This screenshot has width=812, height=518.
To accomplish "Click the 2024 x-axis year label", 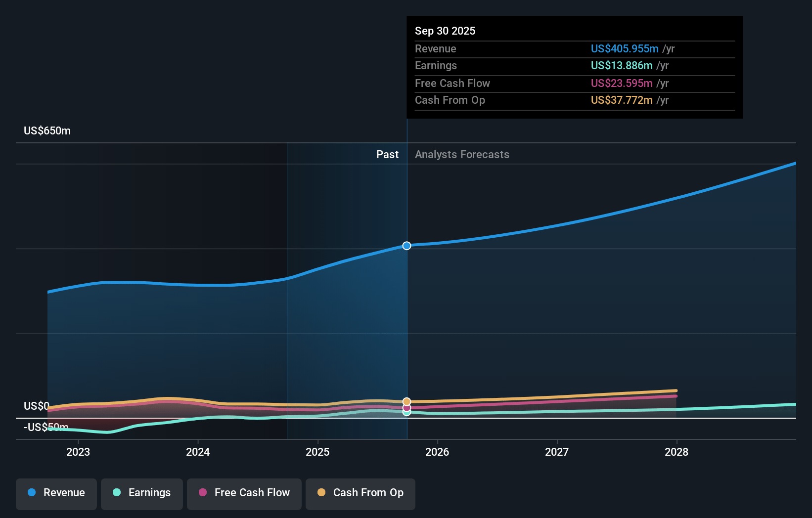I will pos(198,452).
